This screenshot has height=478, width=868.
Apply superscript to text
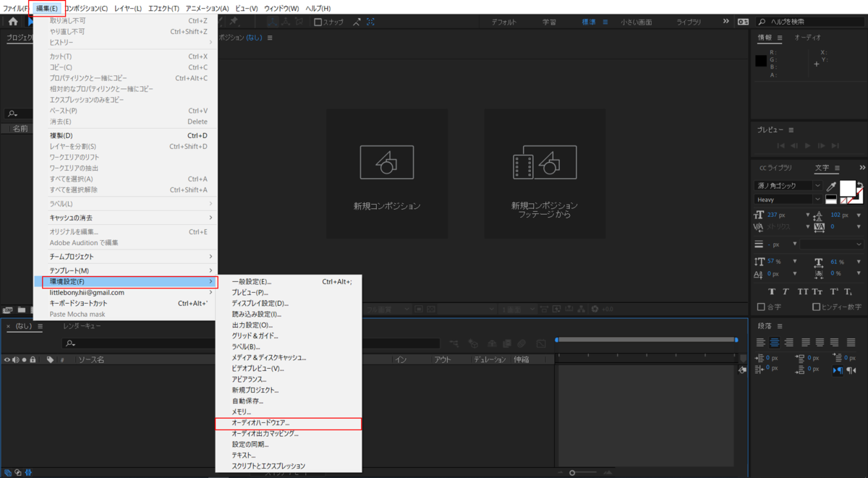tap(833, 291)
